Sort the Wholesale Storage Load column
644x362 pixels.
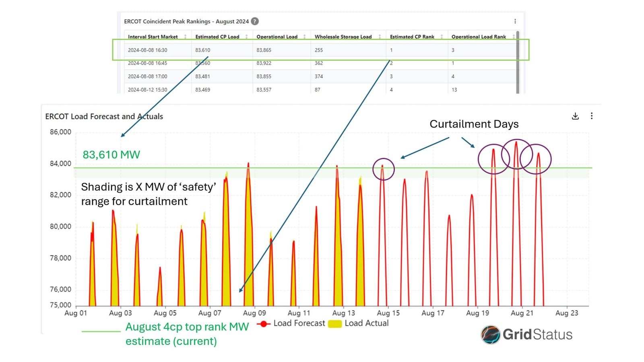tap(381, 37)
